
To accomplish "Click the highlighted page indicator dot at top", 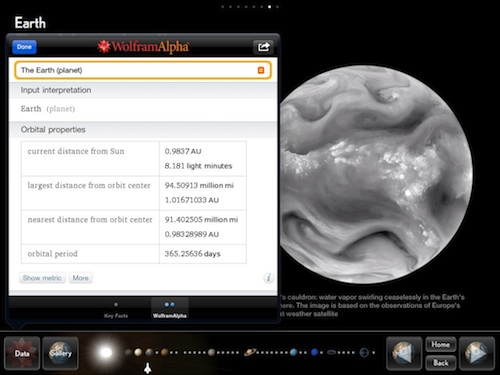I will 269,7.
